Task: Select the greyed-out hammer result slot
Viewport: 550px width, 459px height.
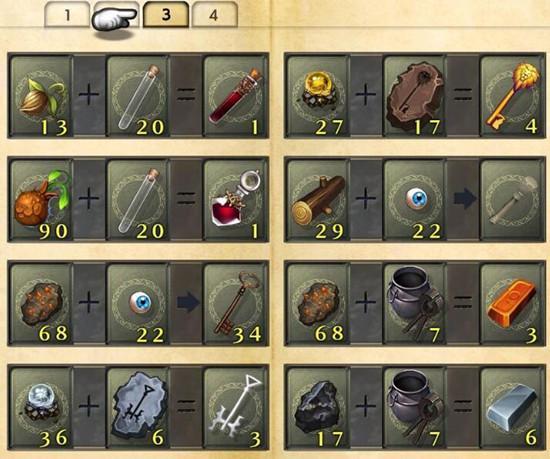Action: pos(511,200)
